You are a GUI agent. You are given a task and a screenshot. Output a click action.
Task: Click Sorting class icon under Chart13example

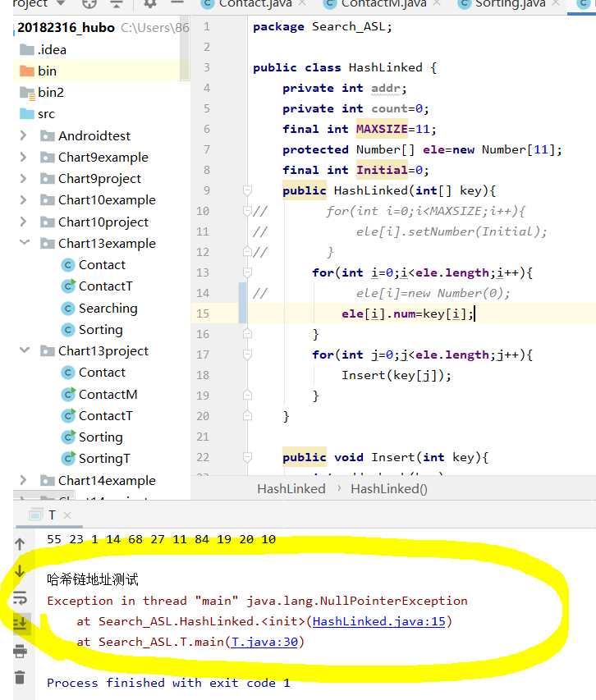[x=68, y=329]
